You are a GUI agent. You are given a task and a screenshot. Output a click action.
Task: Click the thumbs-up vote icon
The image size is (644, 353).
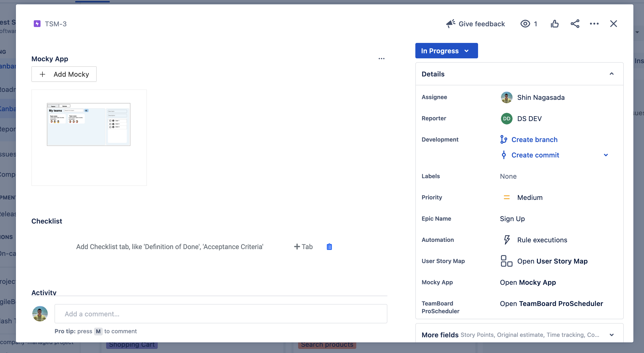point(554,24)
